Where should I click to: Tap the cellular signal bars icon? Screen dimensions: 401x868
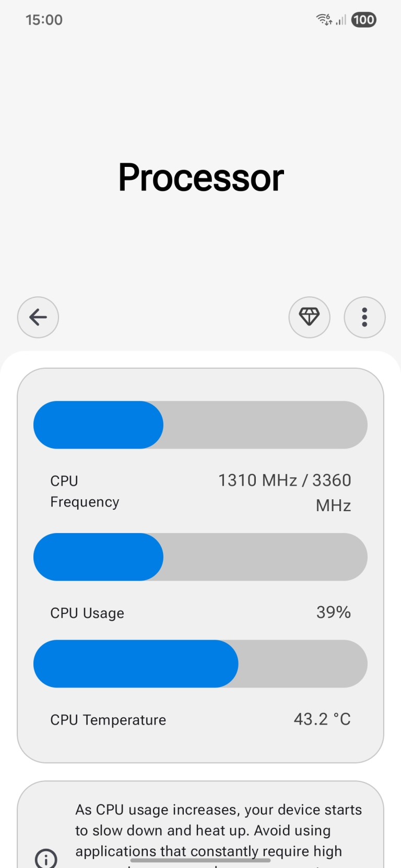coord(341,20)
